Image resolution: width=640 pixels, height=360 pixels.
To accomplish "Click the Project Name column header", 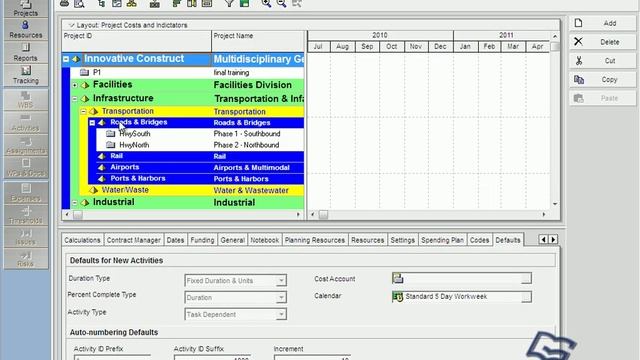I will 258,41.
